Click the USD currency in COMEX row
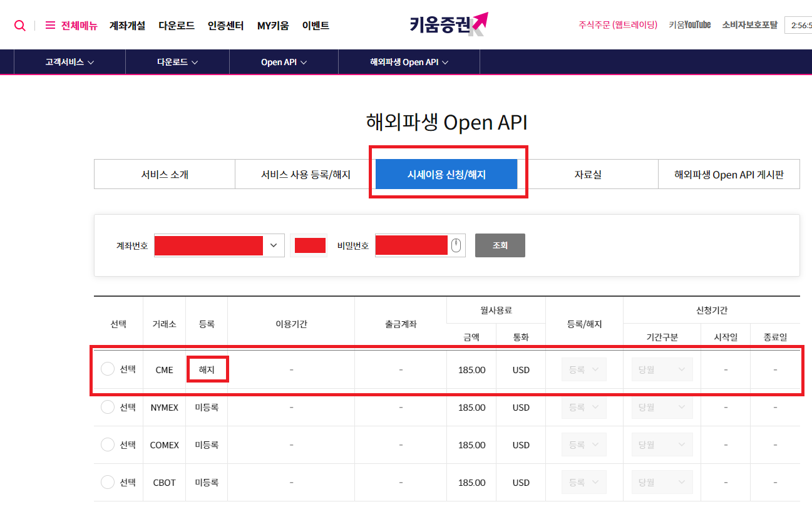The image size is (812, 514). (521, 445)
